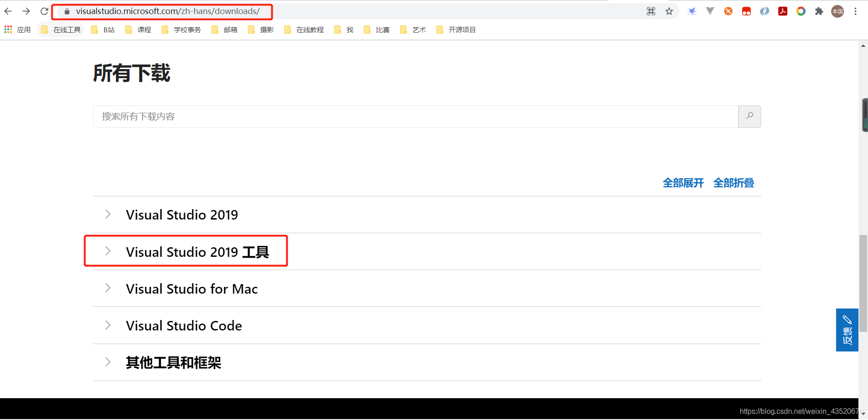This screenshot has width=868, height=420.
Task: Expand the 其他工具和框架 chevron
Action: [x=108, y=362]
